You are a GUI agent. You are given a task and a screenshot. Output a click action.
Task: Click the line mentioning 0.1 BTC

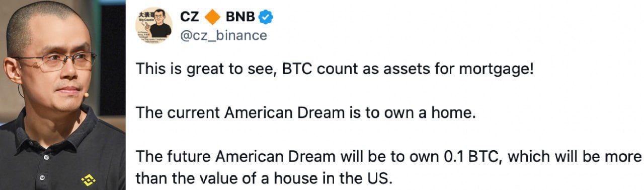coord(389,157)
